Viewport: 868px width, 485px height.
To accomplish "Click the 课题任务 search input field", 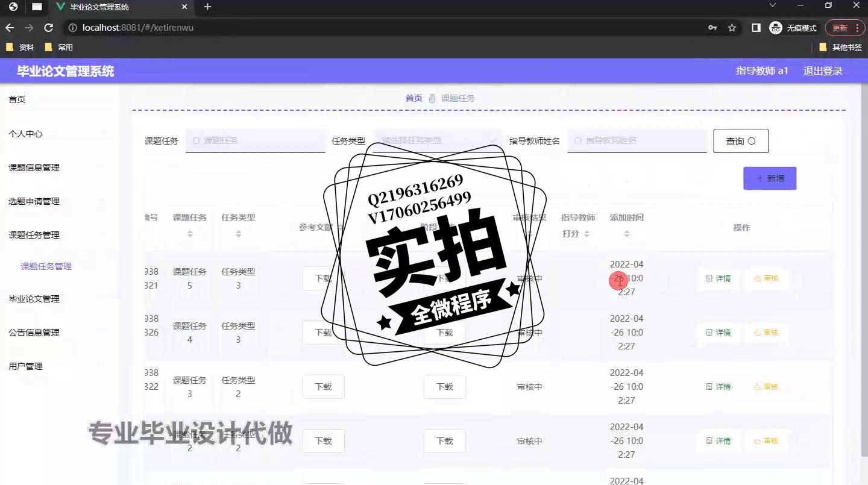I will click(256, 140).
